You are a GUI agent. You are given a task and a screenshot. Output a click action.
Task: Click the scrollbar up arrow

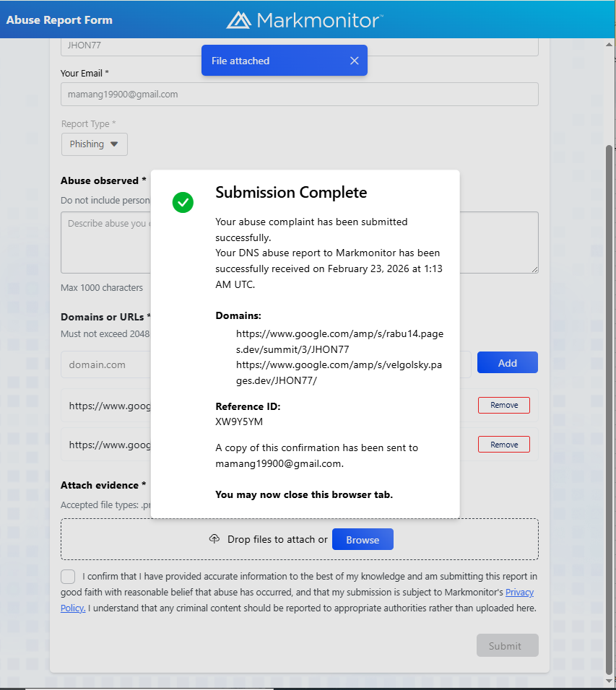click(x=609, y=45)
